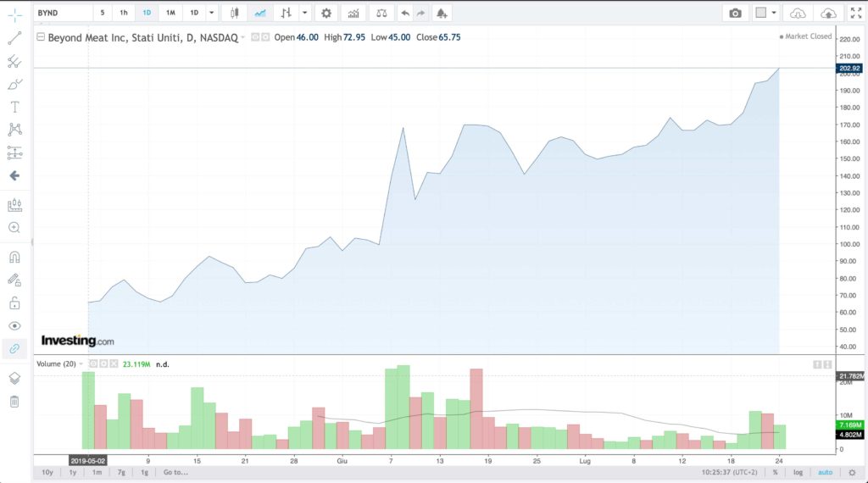
Task: Switch to the 5 minute interval
Action: point(103,13)
